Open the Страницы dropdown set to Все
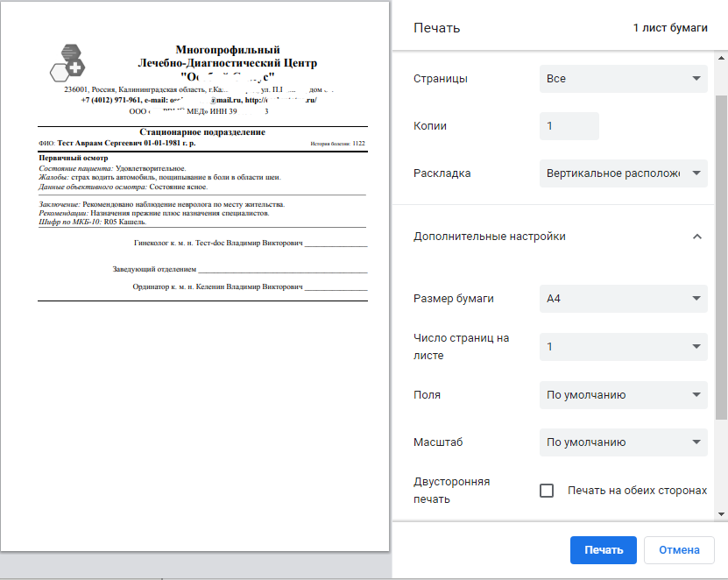The image size is (728, 580). [x=623, y=79]
